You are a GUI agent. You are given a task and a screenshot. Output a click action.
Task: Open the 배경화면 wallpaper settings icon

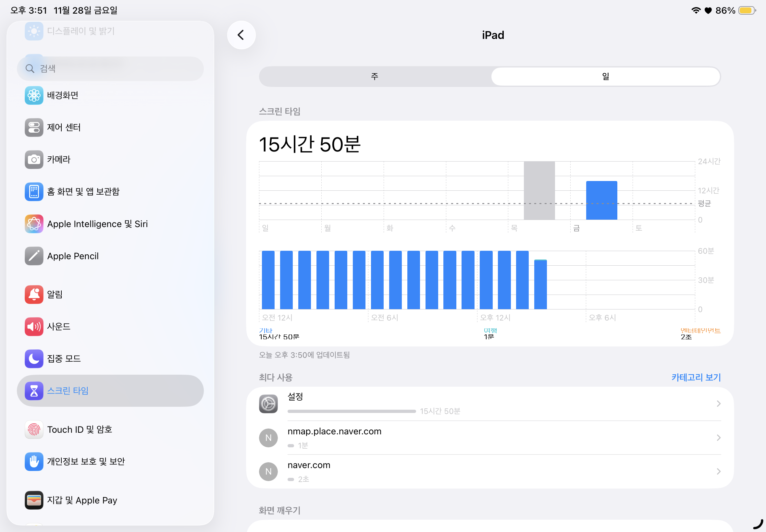coord(34,95)
